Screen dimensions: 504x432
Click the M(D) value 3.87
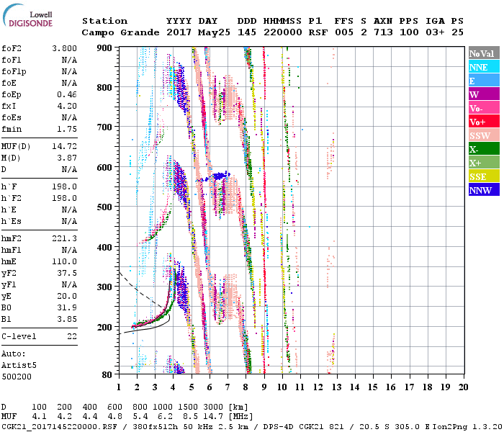pos(67,158)
